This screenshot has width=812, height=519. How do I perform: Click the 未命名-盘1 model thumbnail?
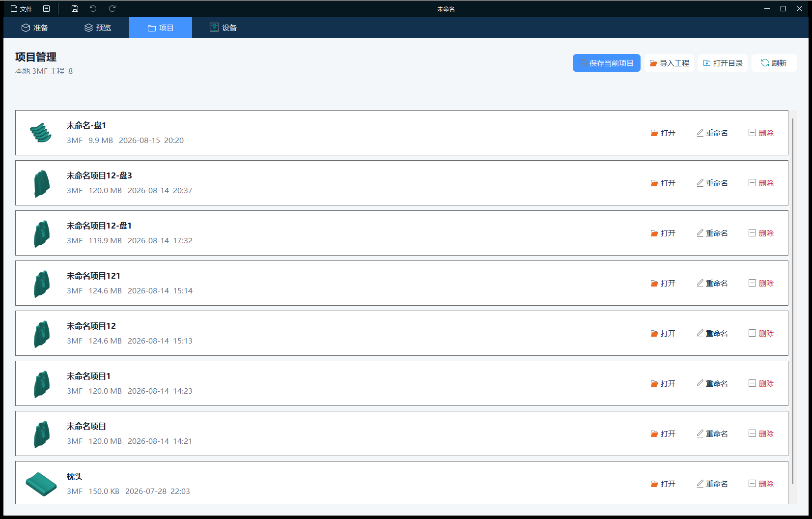(x=41, y=133)
